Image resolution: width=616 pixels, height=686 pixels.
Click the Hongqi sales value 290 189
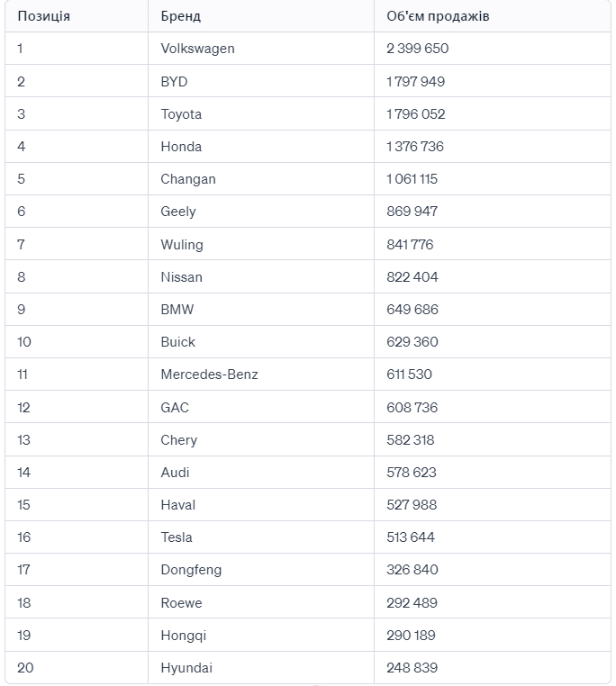[411, 636]
